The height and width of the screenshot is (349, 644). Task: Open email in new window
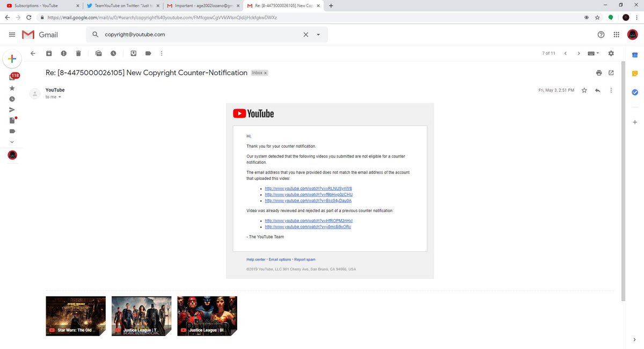tap(611, 72)
